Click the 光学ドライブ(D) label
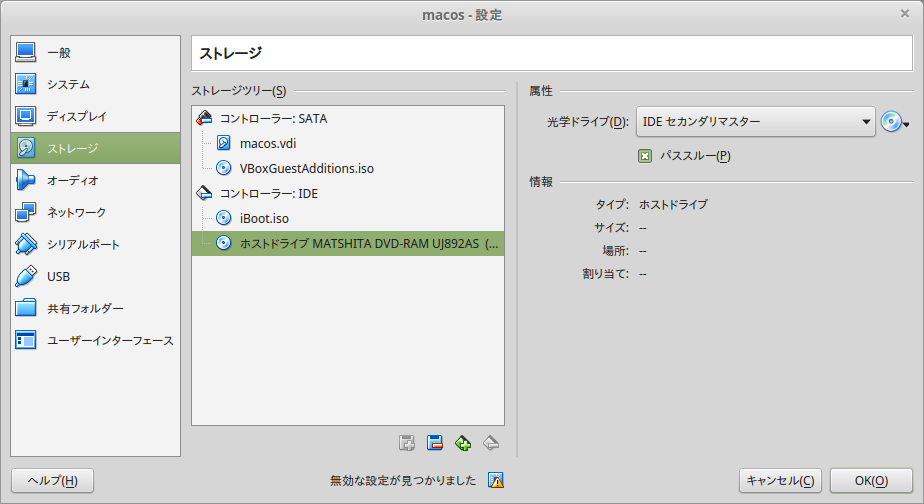Viewport: 924px width, 504px height. tap(588, 122)
